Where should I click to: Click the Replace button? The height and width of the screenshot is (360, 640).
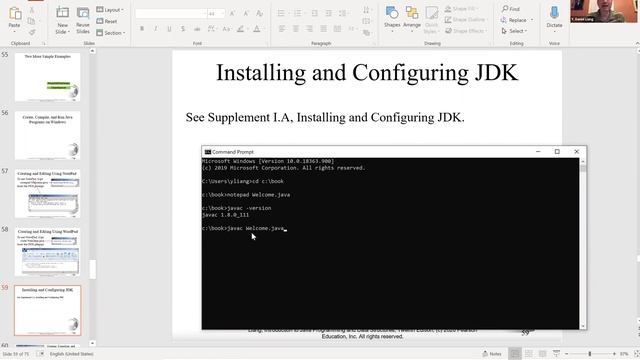coord(517,20)
